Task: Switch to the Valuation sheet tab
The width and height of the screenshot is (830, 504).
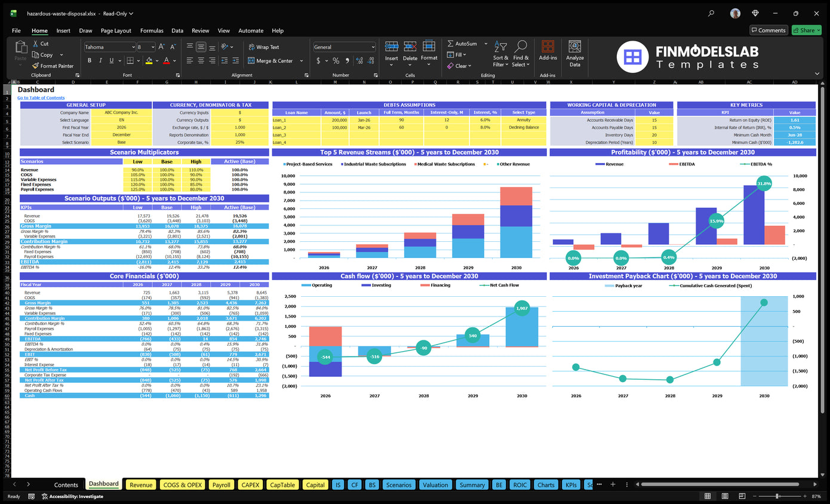Action: click(435, 485)
